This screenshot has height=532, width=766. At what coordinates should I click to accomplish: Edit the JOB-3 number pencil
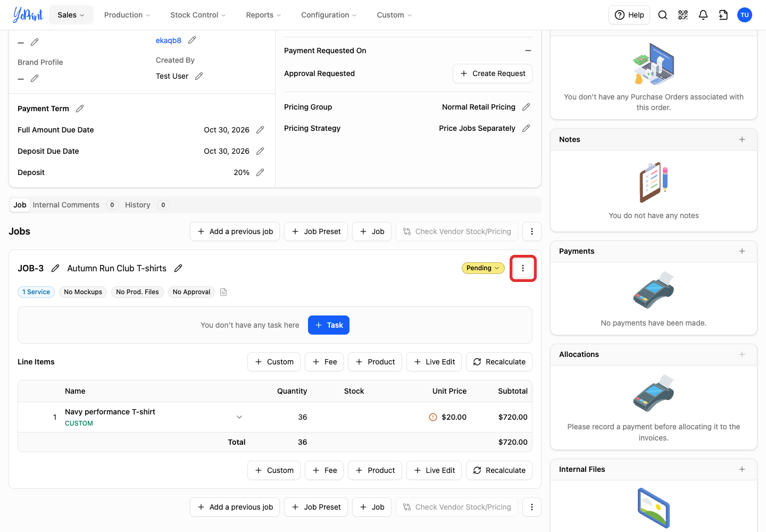[x=55, y=268]
